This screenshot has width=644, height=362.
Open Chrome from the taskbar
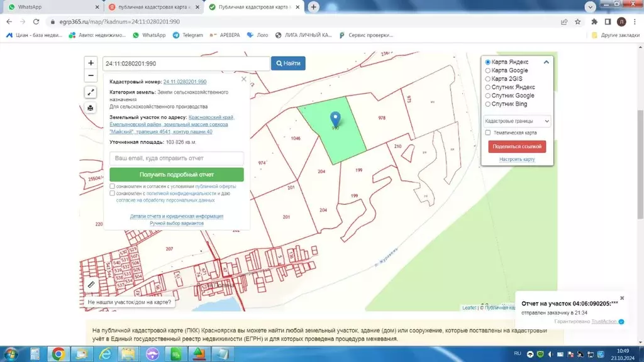pos(58,354)
